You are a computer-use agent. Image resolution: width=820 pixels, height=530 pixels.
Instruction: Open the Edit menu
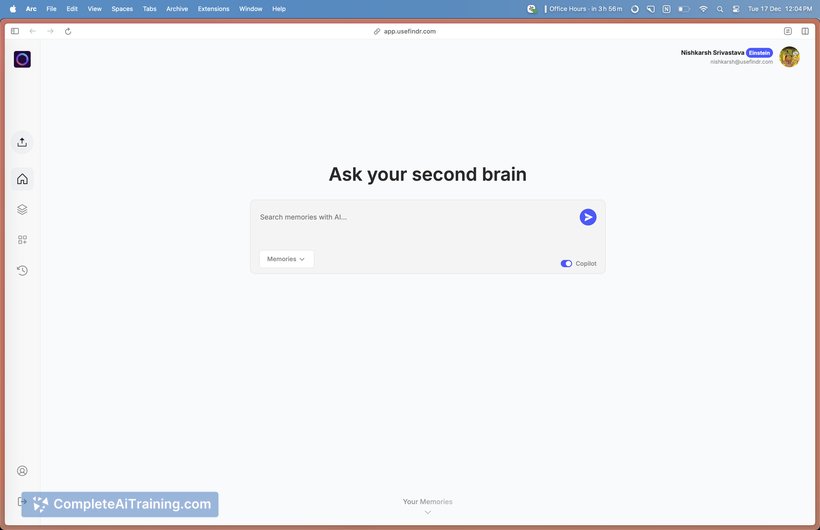click(x=72, y=9)
